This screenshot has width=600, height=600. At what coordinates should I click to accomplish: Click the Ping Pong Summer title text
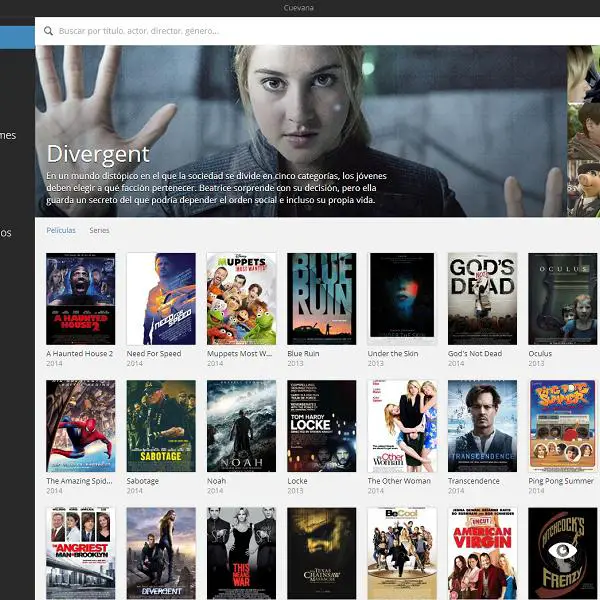[x=561, y=481]
